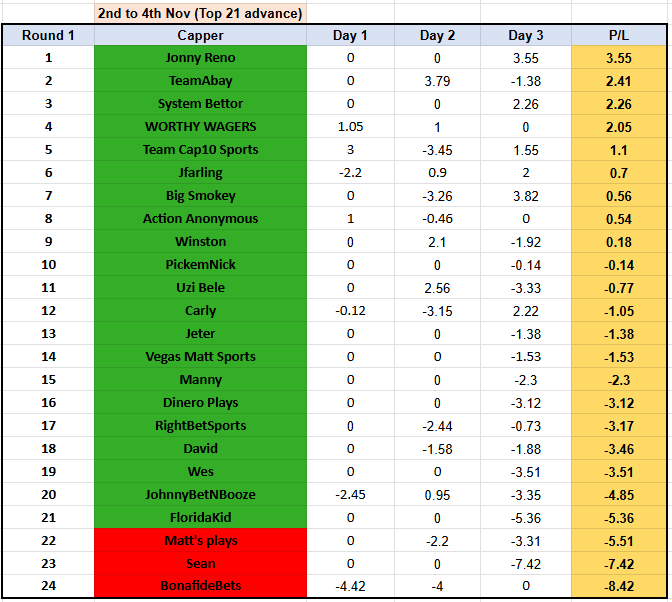Click the 'Winston' capper cell
The height and width of the screenshot is (602, 672).
pyautogui.click(x=200, y=242)
